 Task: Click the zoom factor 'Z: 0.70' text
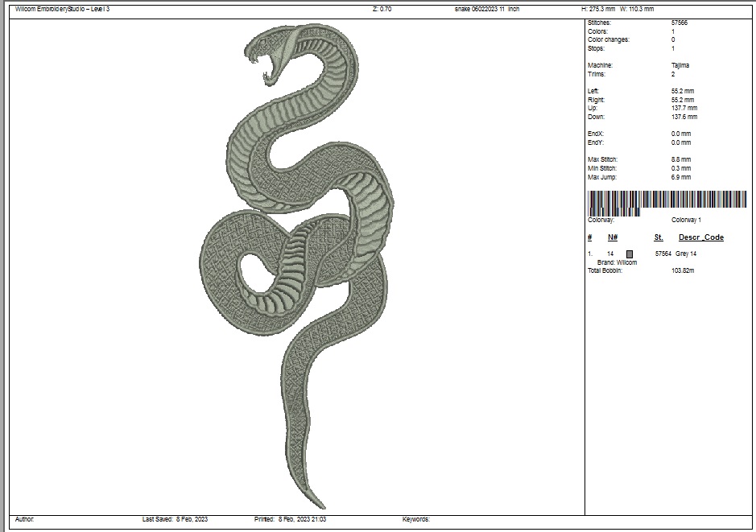[382, 9]
